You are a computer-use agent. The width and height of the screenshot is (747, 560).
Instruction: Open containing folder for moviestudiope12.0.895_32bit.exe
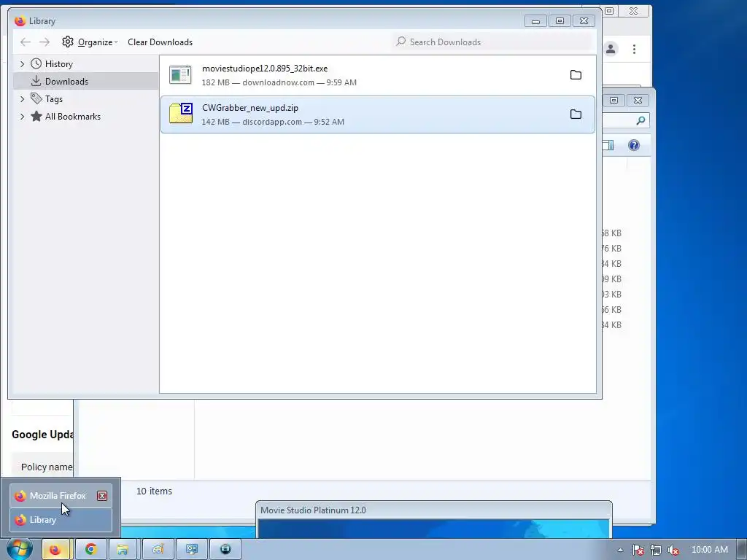click(x=576, y=75)
